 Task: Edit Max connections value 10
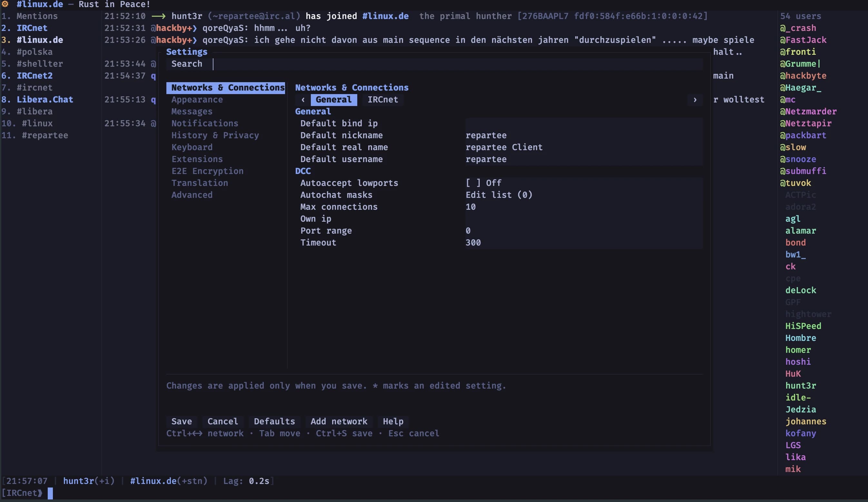(x=584, y=207)
